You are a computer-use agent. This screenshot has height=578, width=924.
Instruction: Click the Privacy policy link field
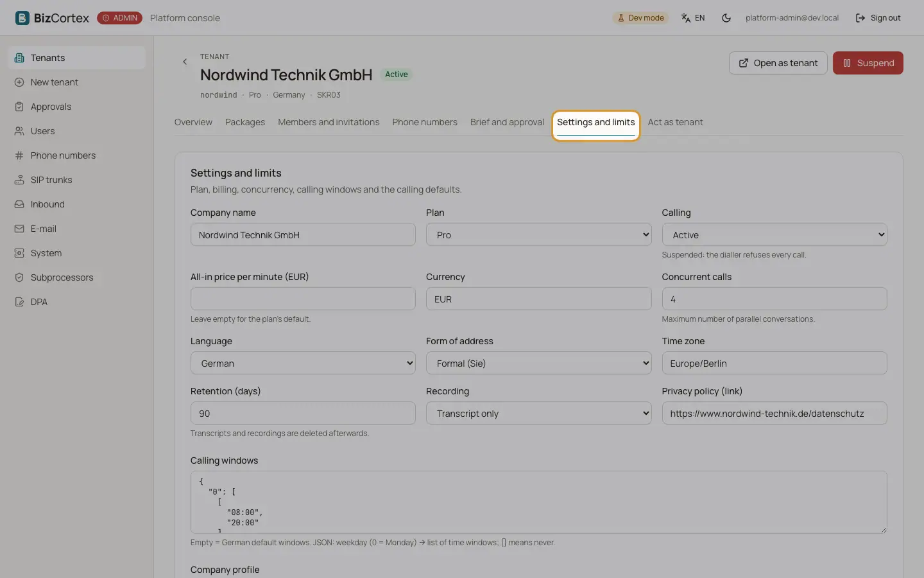tap(774, 413)
